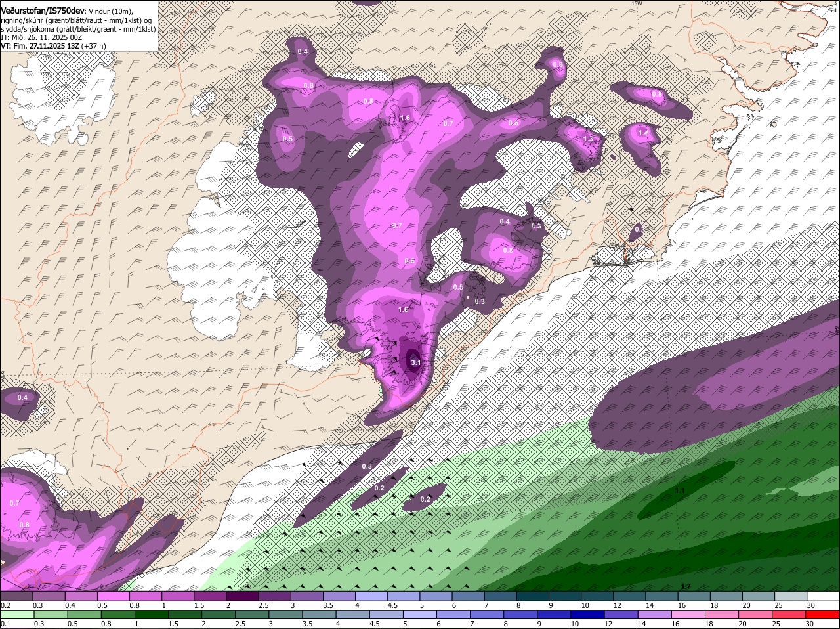Screen dimensions: 840x629
Task: Choose the light pink 16–18 rain legend swatch
Action: 688,615
